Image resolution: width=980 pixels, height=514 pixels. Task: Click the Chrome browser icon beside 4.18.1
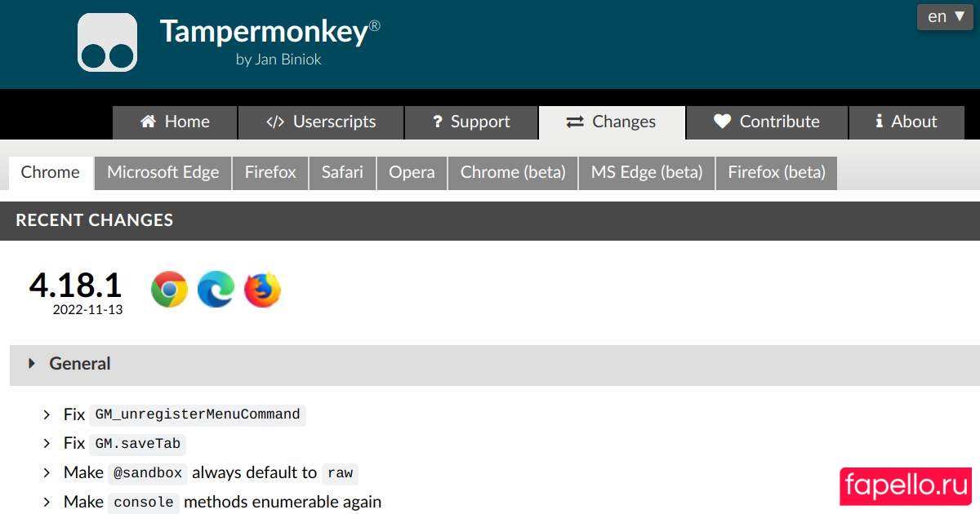169,290
